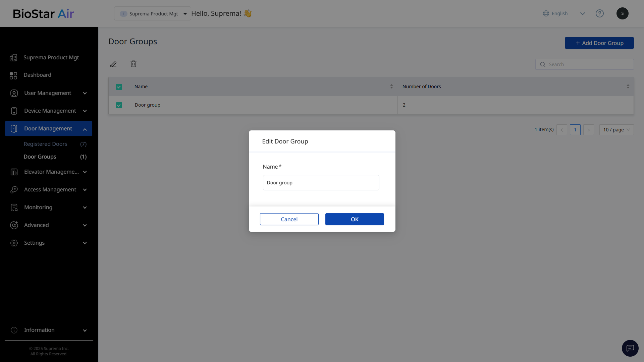Image resolution: width=644 pixels, height=362 pixels.
Task: Uncheck the Door group row checkbox
Action: [119, 105]
